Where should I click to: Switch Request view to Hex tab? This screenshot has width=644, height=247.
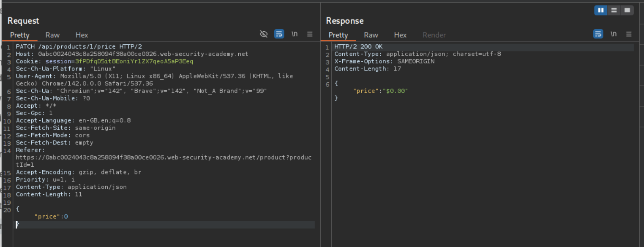point(82,35)
